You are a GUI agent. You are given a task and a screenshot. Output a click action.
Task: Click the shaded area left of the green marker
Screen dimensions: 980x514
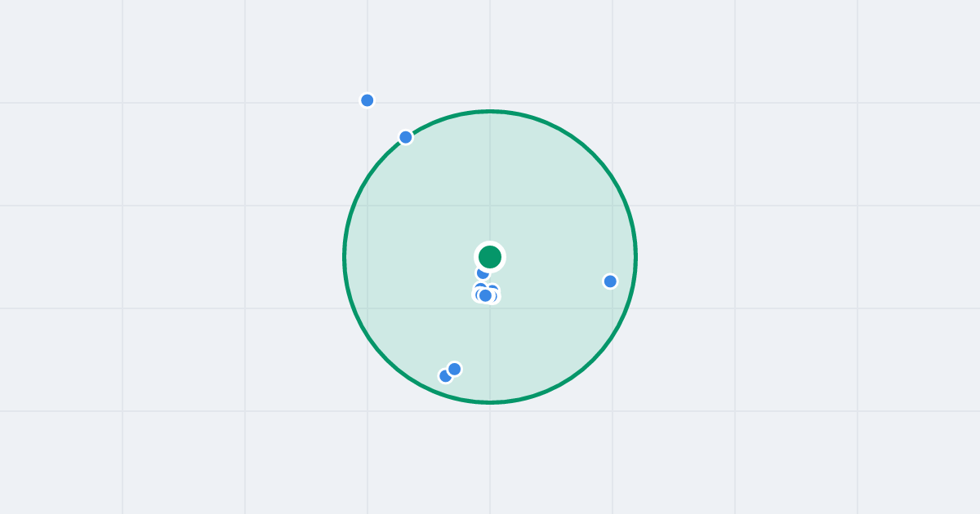408,257
